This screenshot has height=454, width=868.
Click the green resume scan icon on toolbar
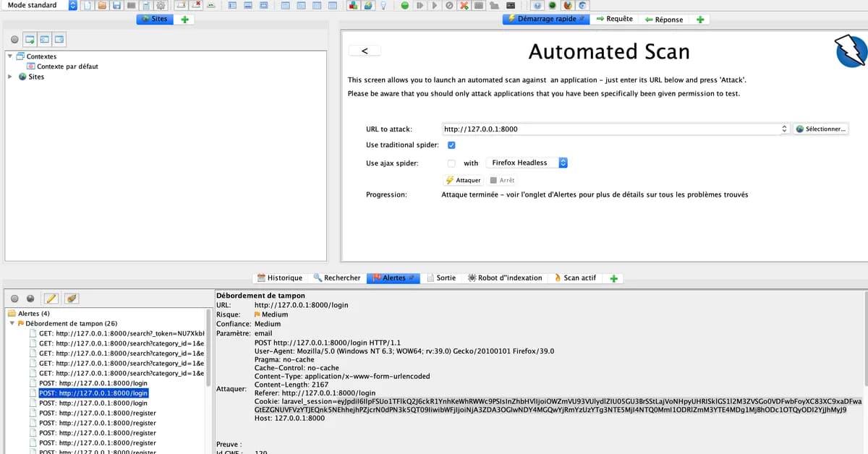pyautogui.click(x=404, y=7)
